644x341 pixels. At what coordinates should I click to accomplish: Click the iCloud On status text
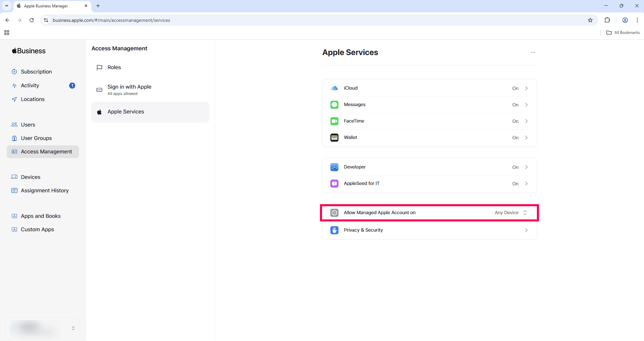point(515,89)
